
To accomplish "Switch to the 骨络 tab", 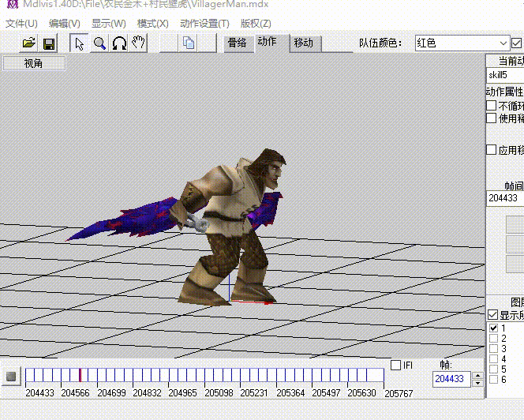I will tap(237, 43).
